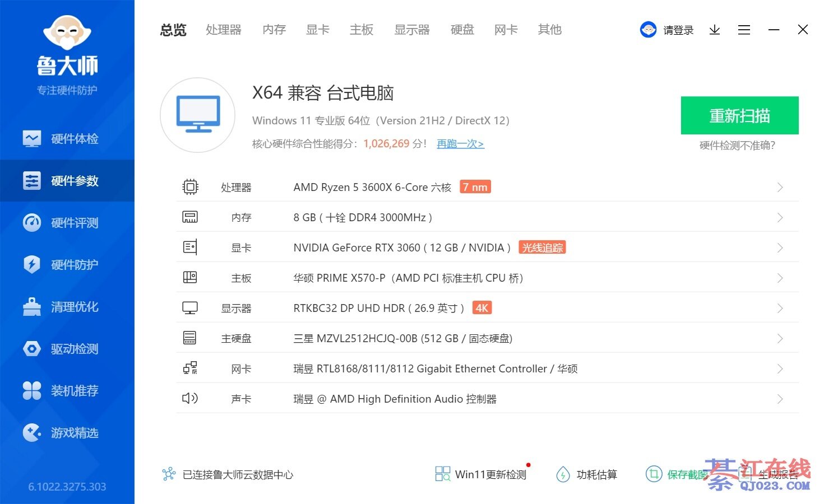The width and height of the screenshot is (824, 504).
Task: Click the 再跑一次 rerun benchmark link
Action: [460, 144]
